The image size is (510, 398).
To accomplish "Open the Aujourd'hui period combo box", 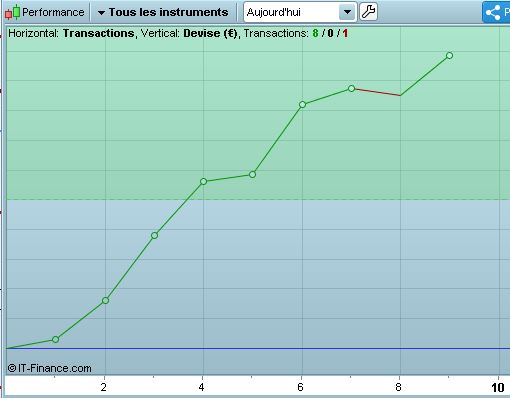I will [x=300, y=12].
